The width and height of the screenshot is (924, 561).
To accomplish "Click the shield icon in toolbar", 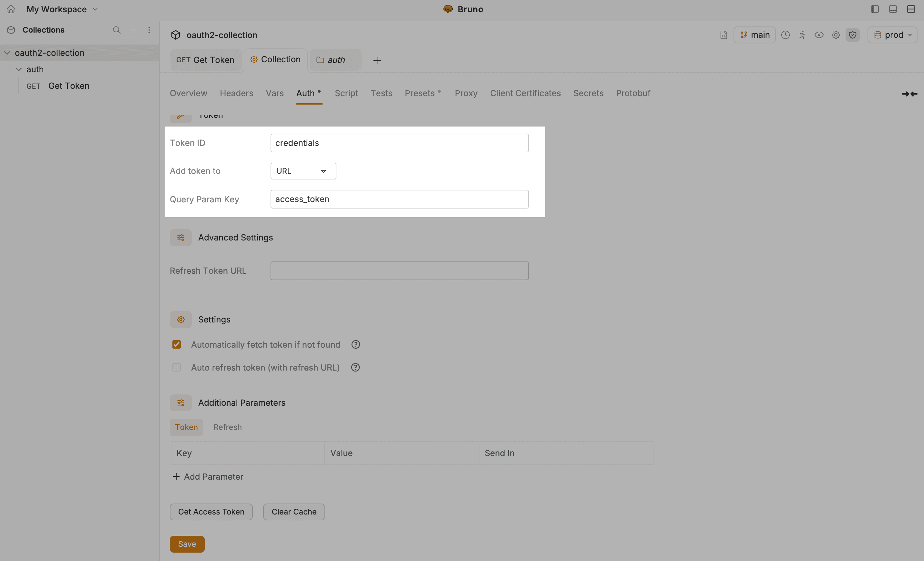I will [x=852, y=35].
